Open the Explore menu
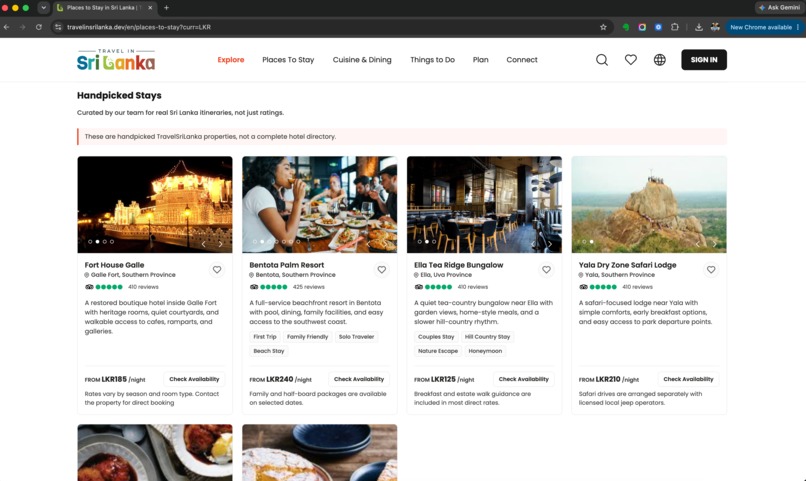Screen dimensions: 806x481 pos(231,60)
